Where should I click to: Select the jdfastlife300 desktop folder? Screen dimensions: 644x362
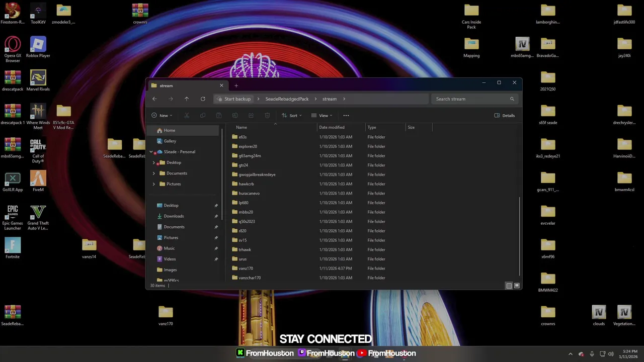pyautogui.click(x=624, y=14)
